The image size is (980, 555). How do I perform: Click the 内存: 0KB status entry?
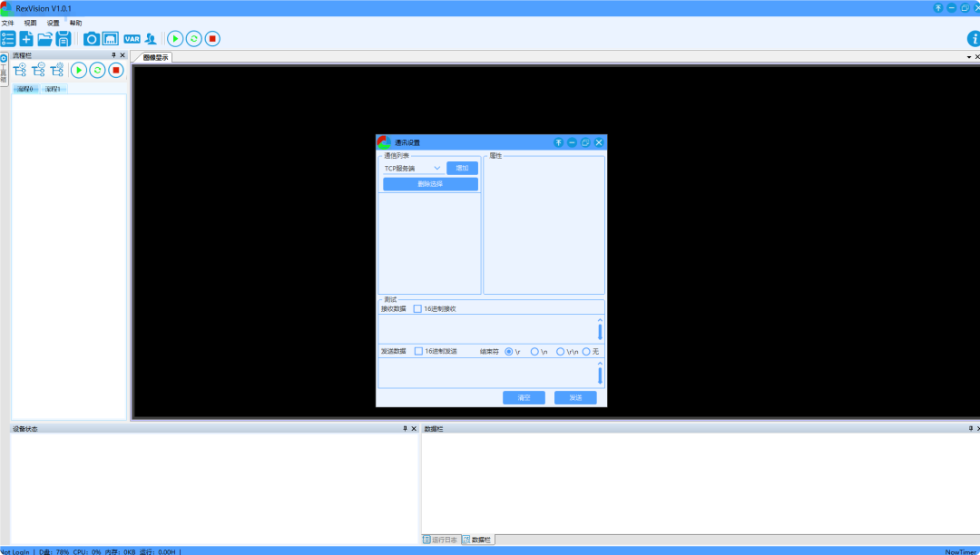click(120, 552)
